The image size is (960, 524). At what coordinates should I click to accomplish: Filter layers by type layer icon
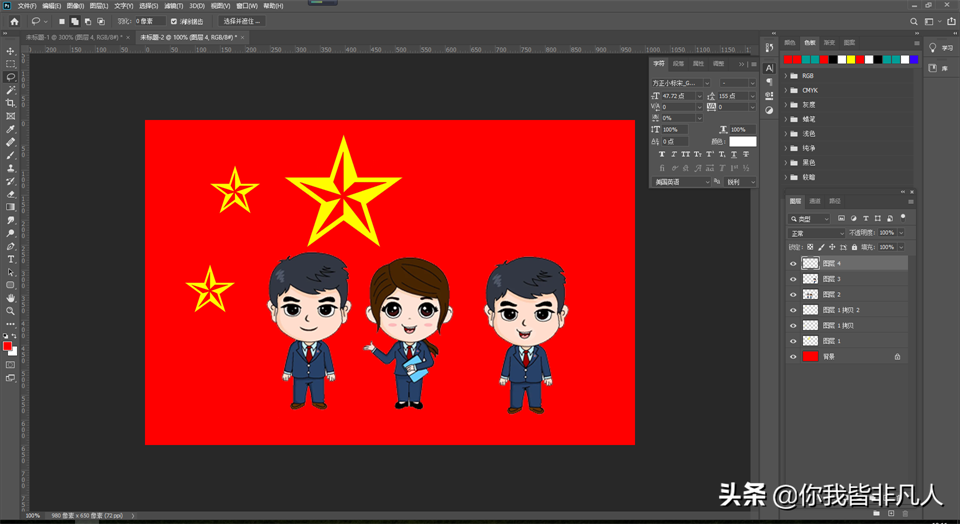(866, 219)
